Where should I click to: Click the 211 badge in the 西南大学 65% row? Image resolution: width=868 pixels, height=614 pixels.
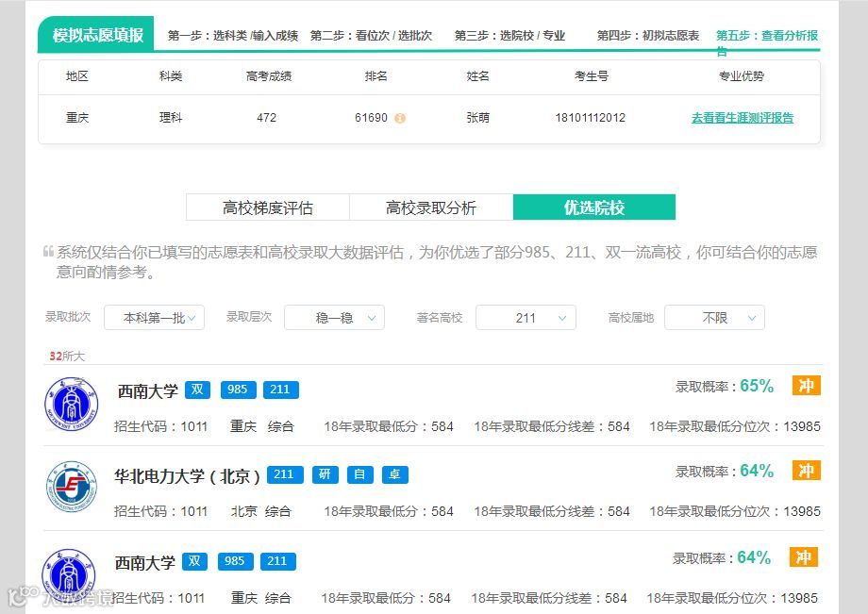pos(280,390)
